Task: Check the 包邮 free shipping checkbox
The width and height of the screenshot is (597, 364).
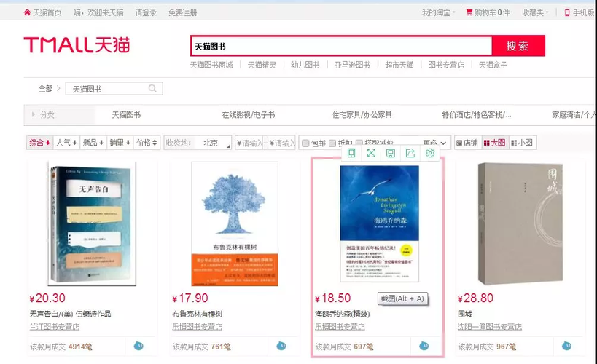Action: tap(305, 143)
